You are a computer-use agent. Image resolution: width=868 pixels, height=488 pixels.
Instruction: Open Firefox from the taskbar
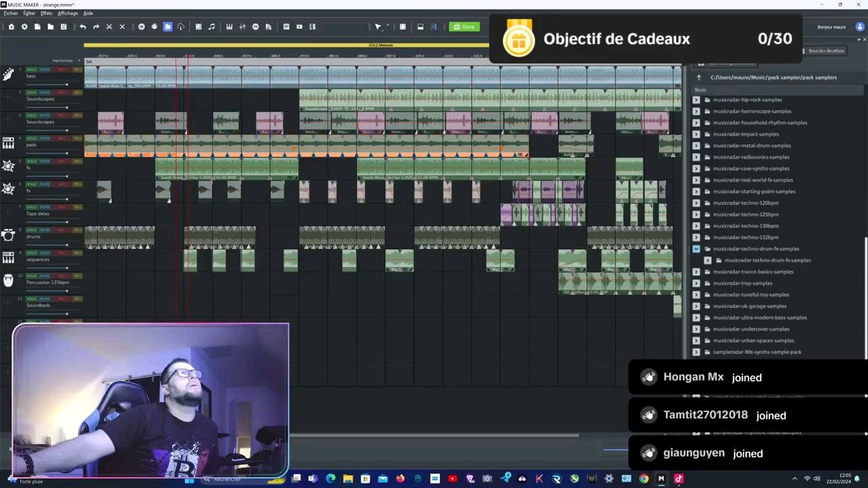click(400, 479)
